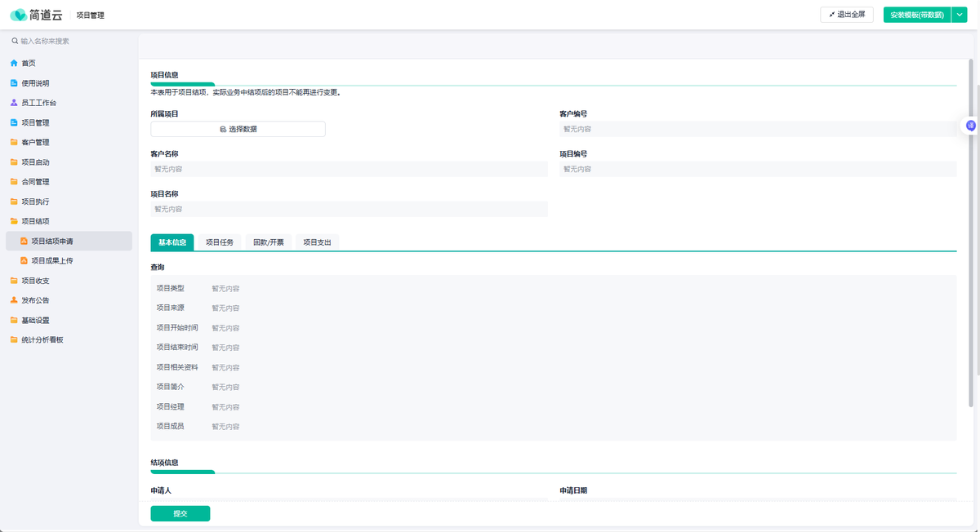Image resolution: width=980 pixels, height=532 pixels.
Task: Click the exit-fullscreen arrows icon
Action: pyautogui.click(x=832, y=15)
